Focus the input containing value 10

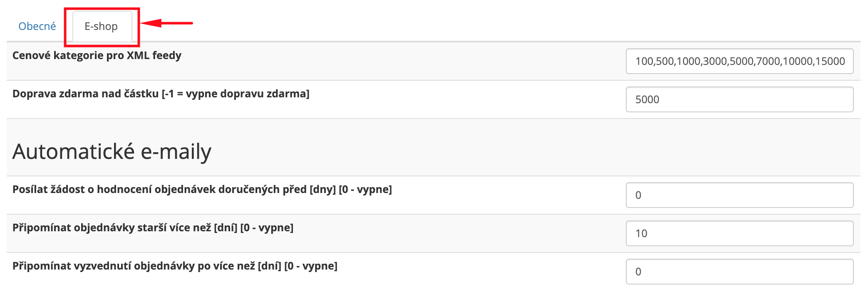pyautogui.click(x=739, y=233)
